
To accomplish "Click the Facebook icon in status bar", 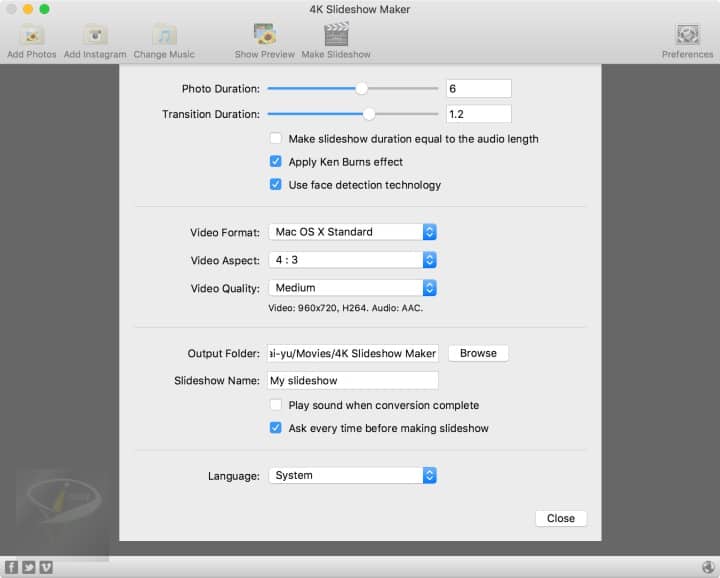I will (x=11, y=568).
